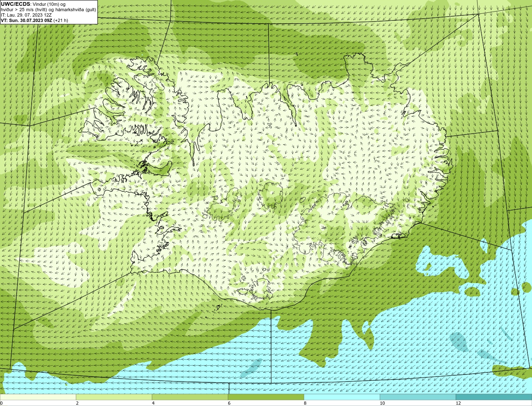Image resolution: width=532 pixels, height=406 pixels.
Task: Click the '12' label on the color scale
Action: tap(458, 403)
